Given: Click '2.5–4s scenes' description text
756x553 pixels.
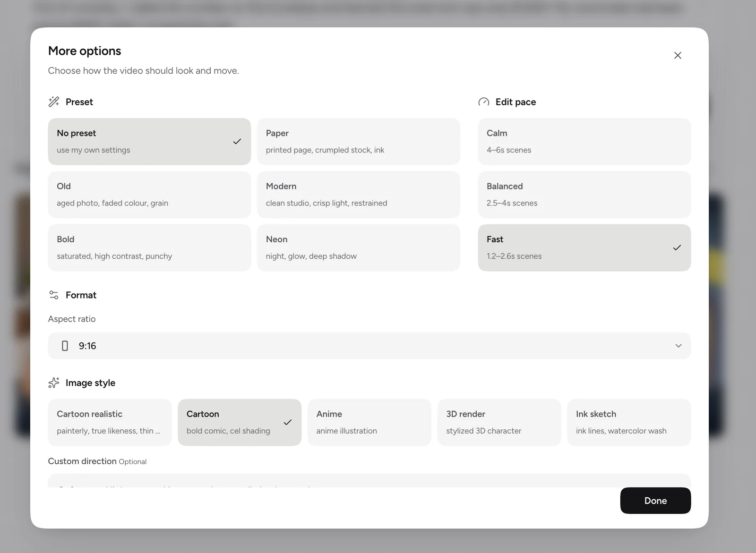Looking at the screenshot, I should 512,203.
